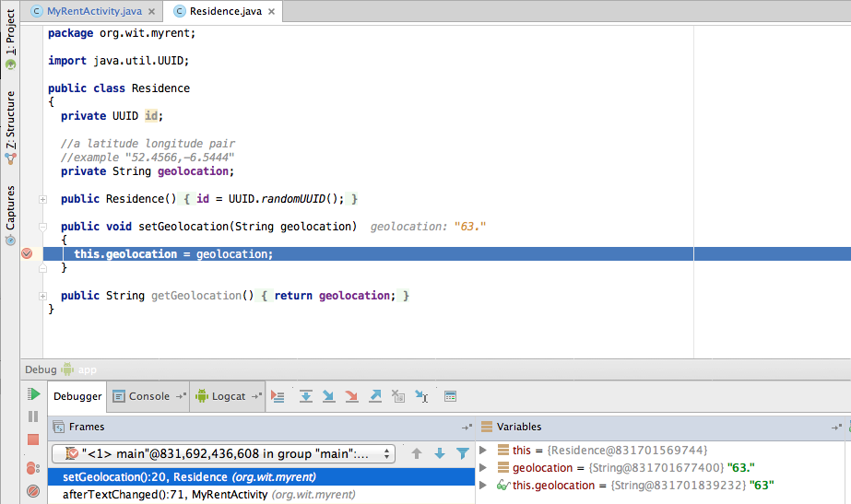Open the Logcat tab
This screenshot has width=851, height=504.
coord(221,396)
